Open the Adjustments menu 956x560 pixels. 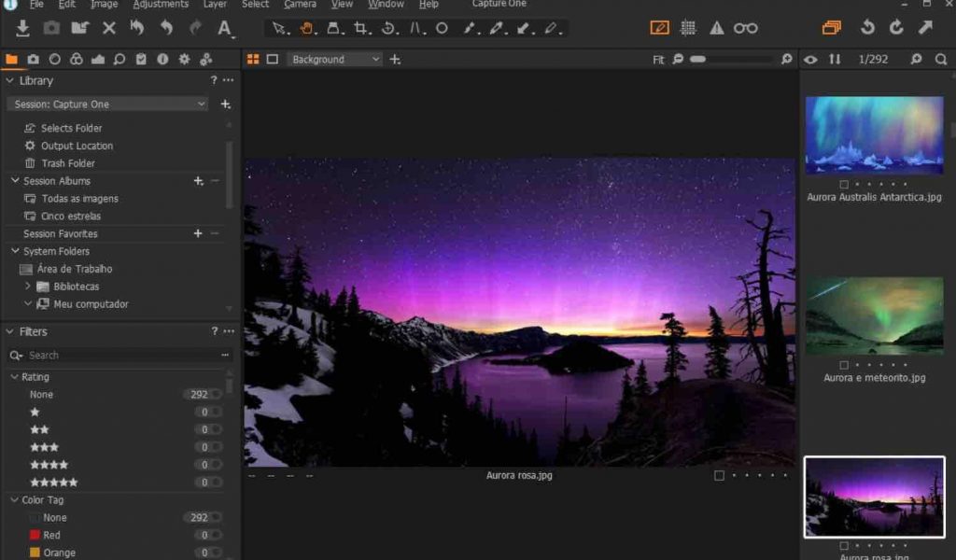click(161, 4)
